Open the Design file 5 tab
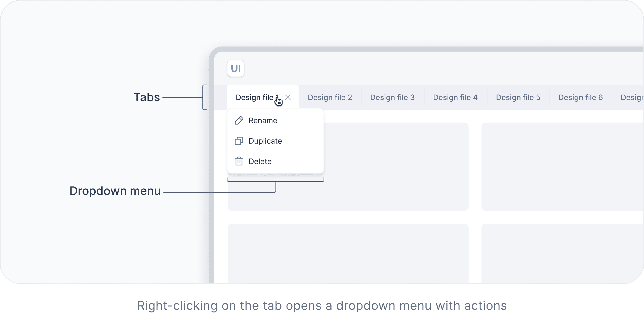The image size is (644, 315). [x=518, y=97]
